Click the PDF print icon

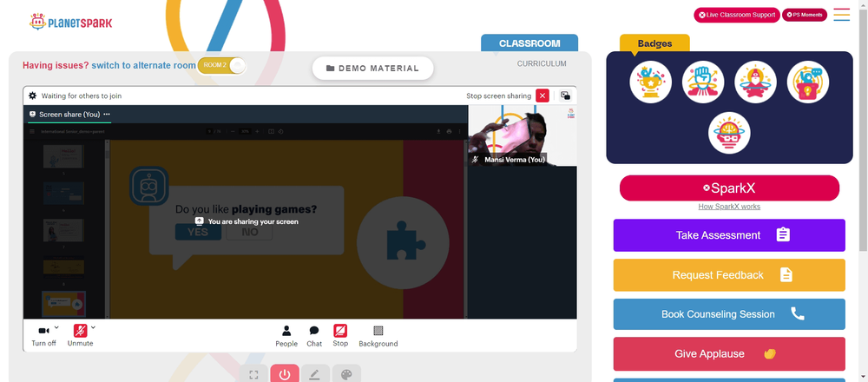(x=449, y=132)
